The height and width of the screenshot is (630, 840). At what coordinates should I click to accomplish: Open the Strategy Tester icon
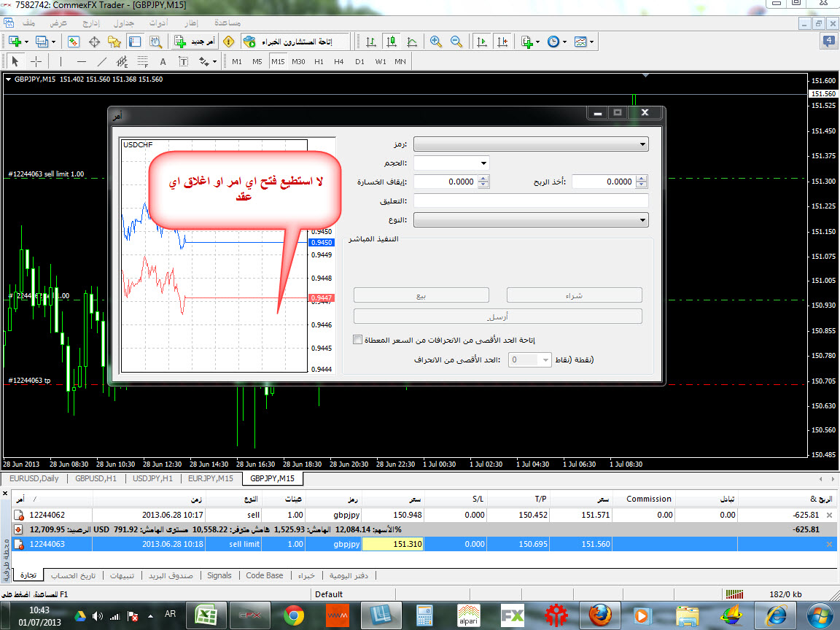click(x=155, y=42)
